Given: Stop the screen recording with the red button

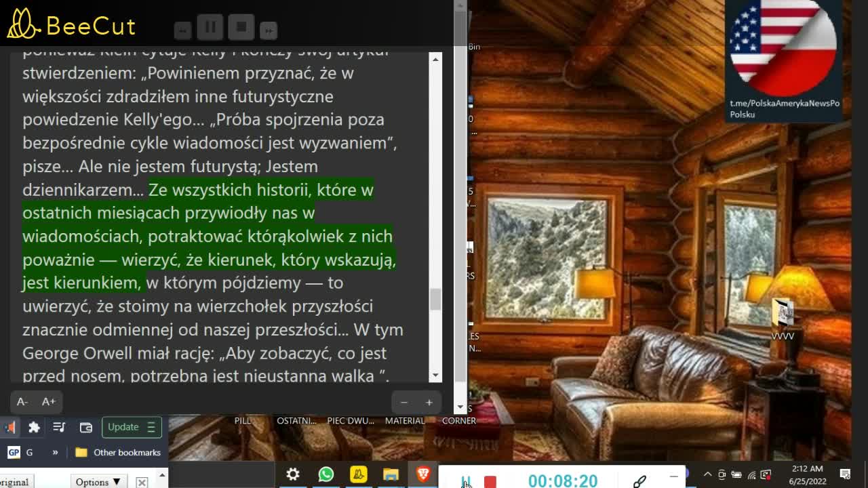Looking at the screenshot, I should point(490,482).
